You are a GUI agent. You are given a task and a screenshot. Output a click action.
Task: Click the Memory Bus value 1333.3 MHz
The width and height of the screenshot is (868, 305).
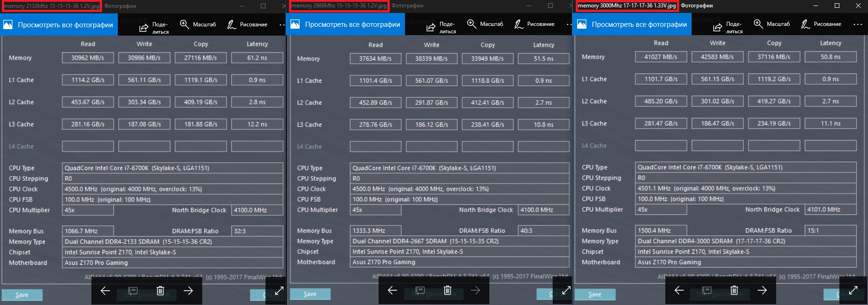point(375,231)
